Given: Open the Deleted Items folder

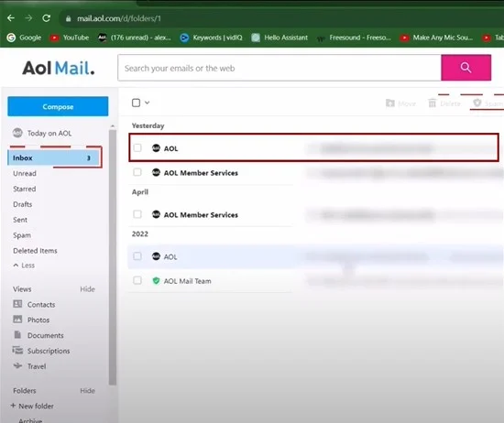Looking at the screenshot, I should pos(35,251).
